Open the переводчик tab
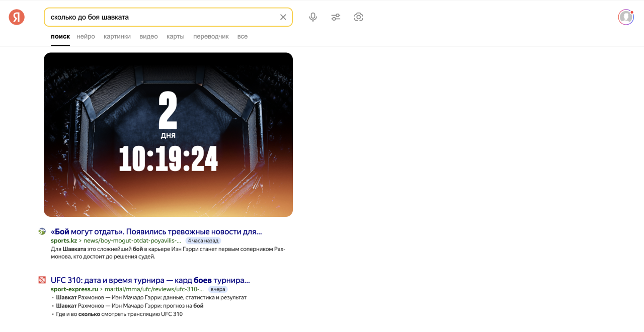Image resolution: width=644 pixels, height=332 pixels. 211,37
